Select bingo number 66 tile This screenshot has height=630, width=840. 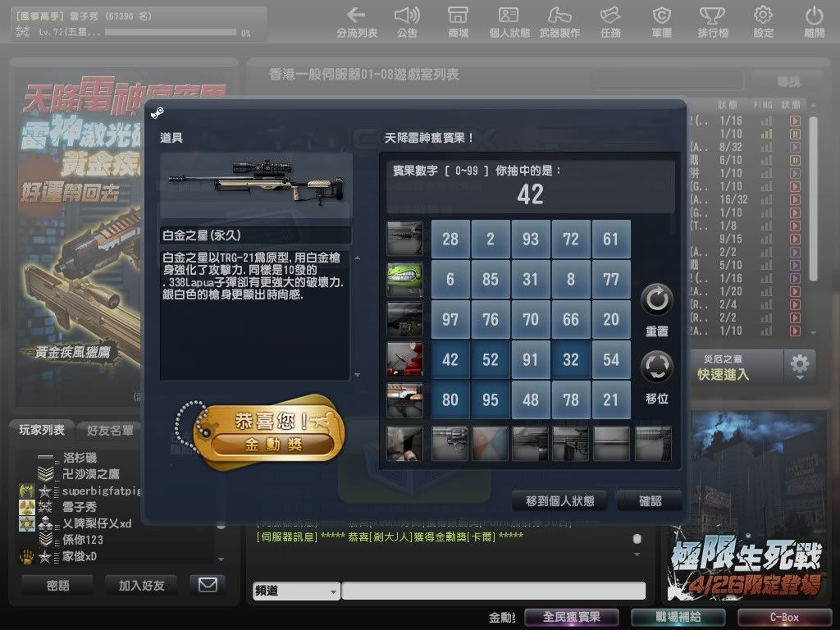571,319
